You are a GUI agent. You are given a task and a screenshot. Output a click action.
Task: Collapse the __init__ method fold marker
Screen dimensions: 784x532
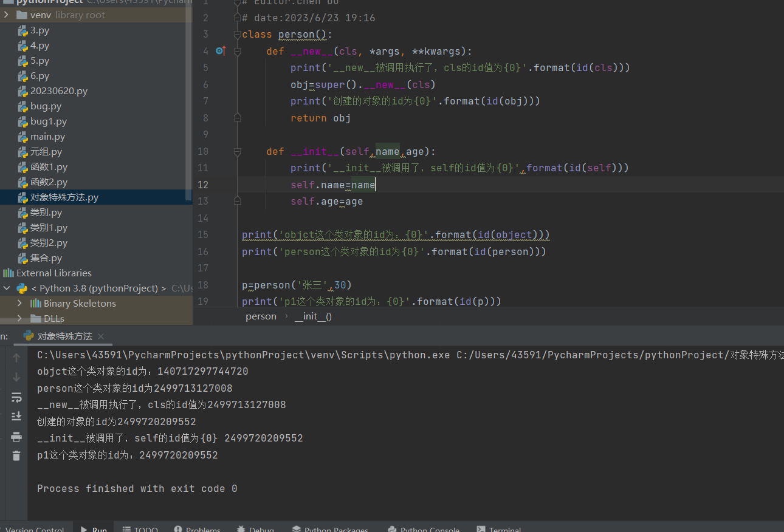click(238, 151)
